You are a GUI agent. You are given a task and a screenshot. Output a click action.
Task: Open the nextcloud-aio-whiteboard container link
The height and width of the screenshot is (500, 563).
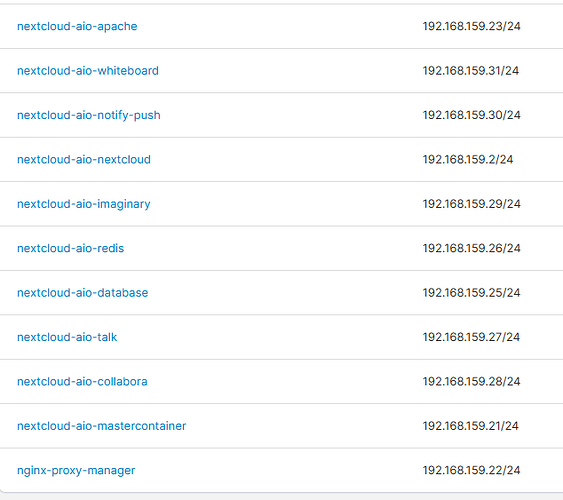tap(88, 71)
